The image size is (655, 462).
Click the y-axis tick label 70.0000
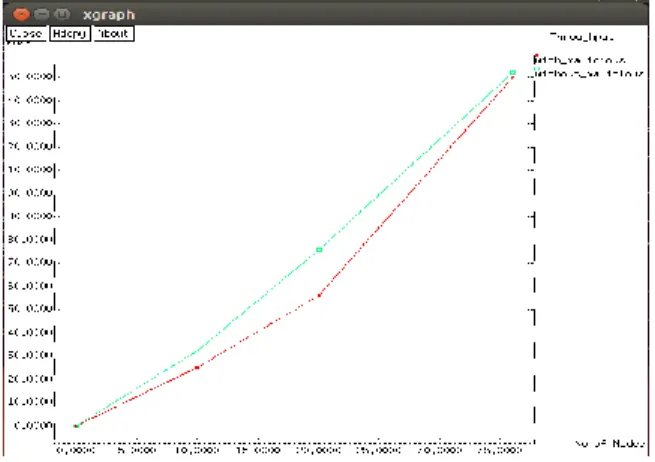pos(31,262)
